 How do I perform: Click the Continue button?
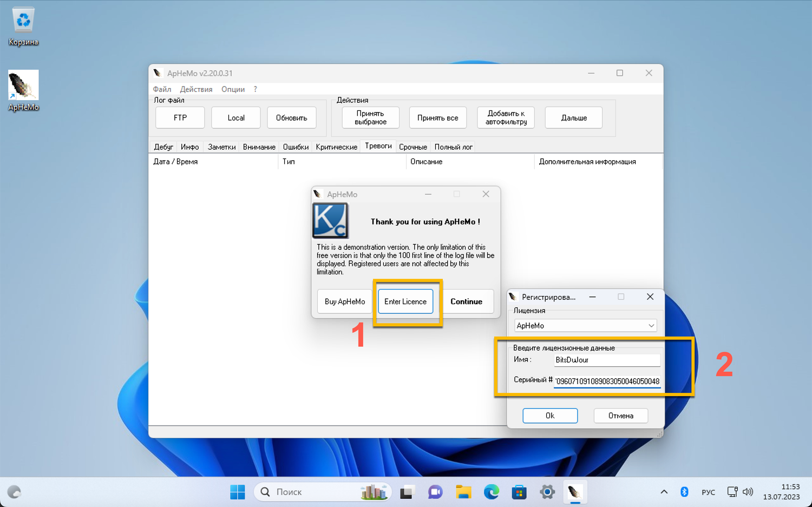click(467, 301)
